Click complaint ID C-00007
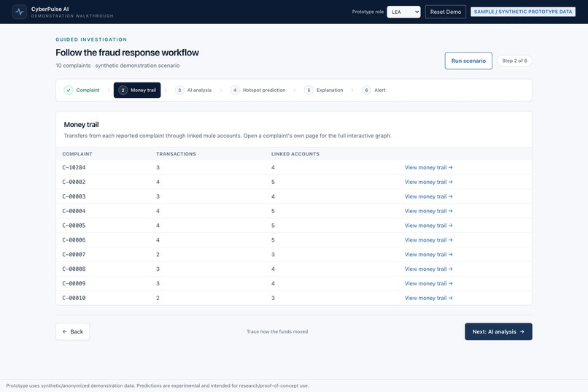Image resolution: width=588 pixels, height=392 pixels. [74, 254]
